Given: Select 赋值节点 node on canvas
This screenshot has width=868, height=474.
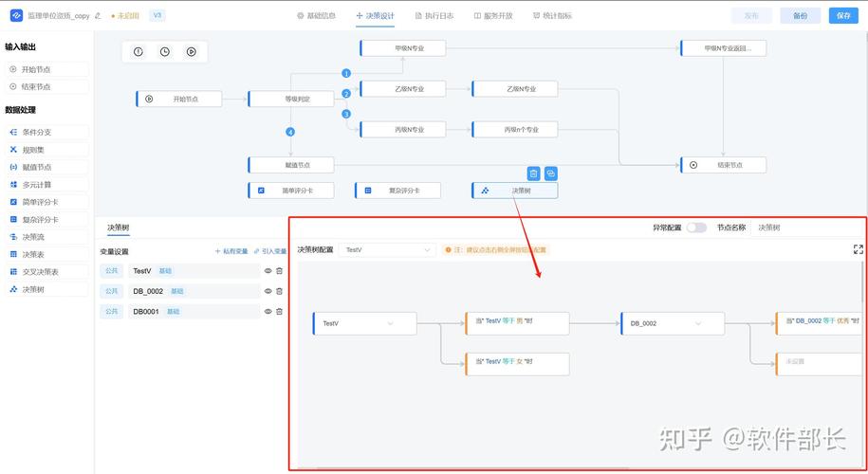Looking at the screenshot, I should (x=291, y=165).
